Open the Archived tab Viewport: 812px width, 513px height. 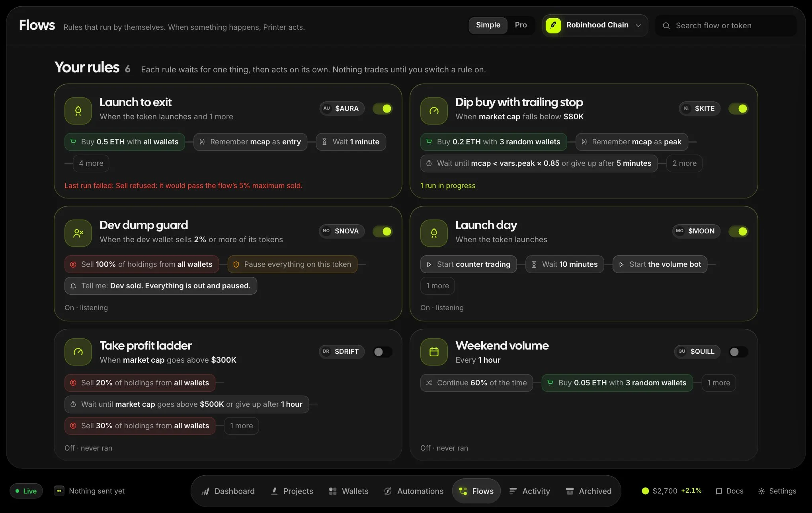pos(589,491)
